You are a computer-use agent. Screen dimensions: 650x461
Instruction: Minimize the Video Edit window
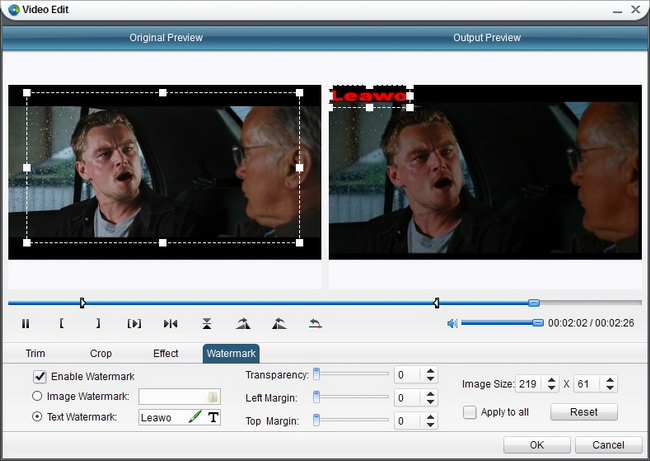pos(617,10)
